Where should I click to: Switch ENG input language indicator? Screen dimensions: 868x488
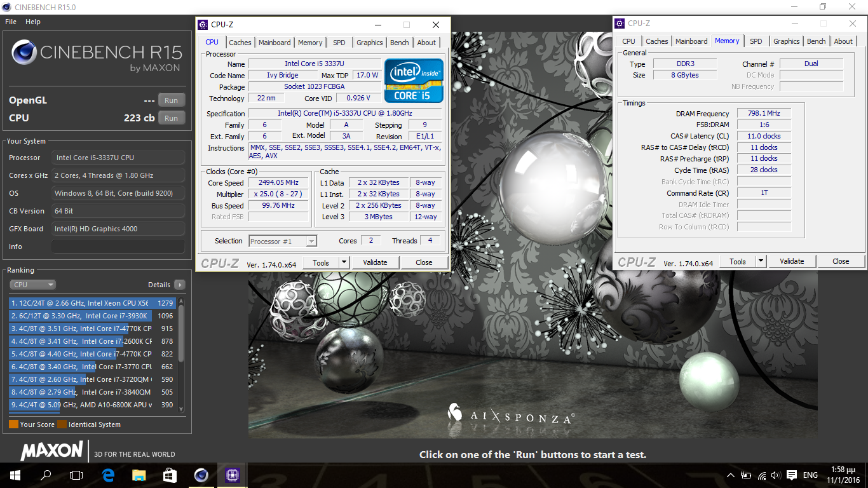tap(810, 475)
